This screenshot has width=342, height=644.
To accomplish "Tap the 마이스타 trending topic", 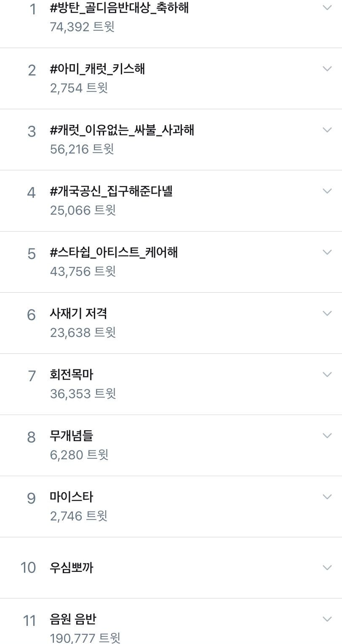I will 71,497.
